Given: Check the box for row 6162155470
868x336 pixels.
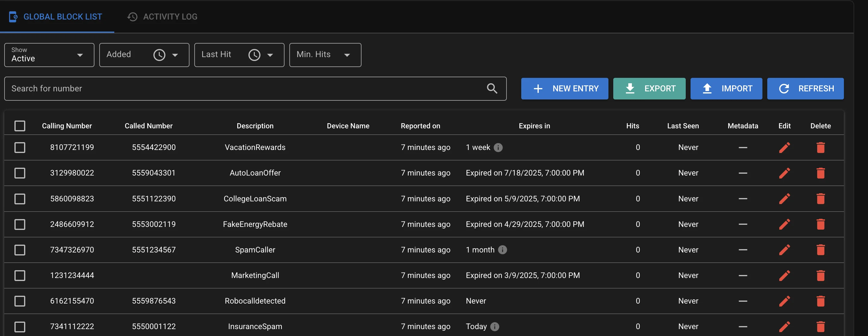Looking at the screenshot, I should [20, 301].
